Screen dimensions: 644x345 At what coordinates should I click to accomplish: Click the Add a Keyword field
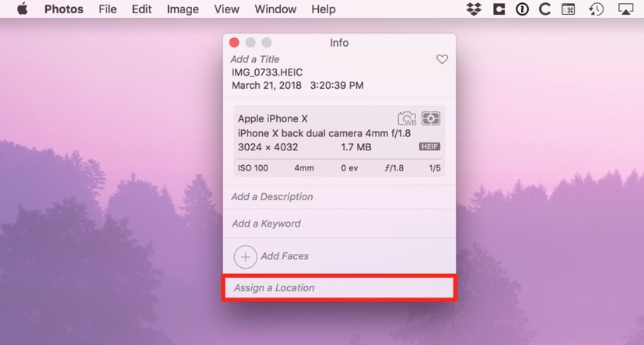266,224
